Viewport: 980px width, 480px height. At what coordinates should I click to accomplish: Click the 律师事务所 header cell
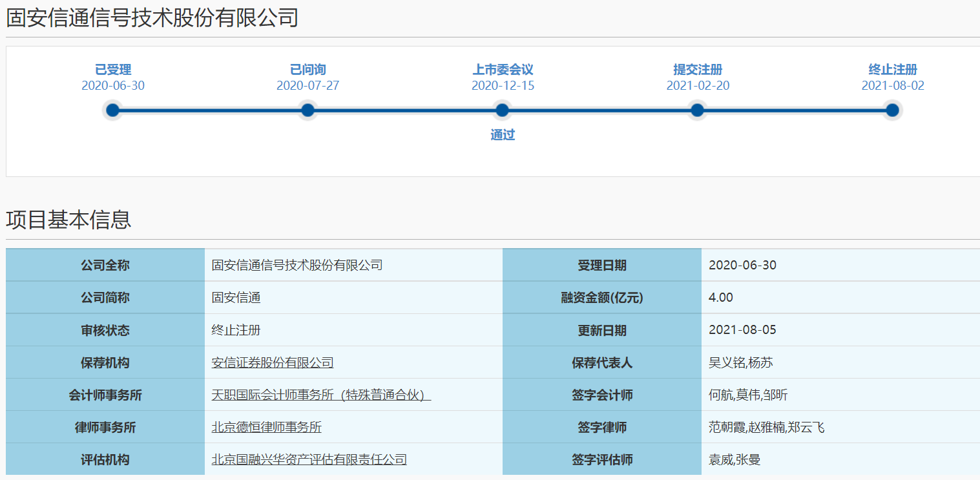click(105, 427)
